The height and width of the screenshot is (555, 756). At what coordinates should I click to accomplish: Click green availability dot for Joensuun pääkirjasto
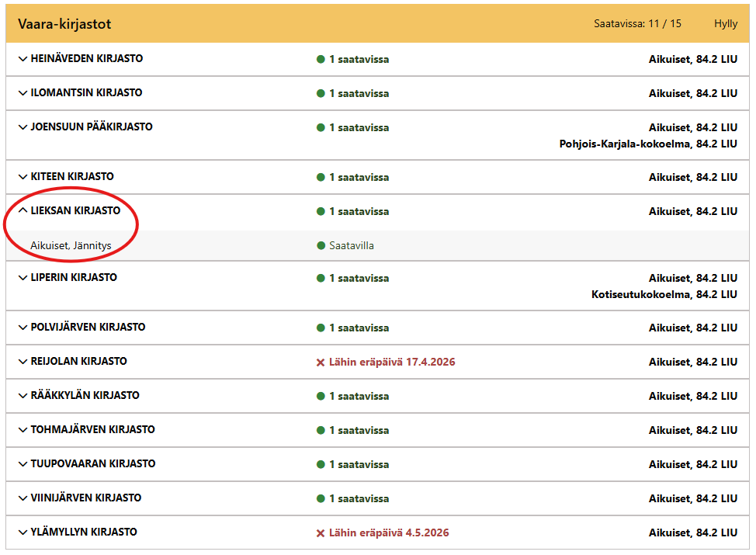pos(321,127)
